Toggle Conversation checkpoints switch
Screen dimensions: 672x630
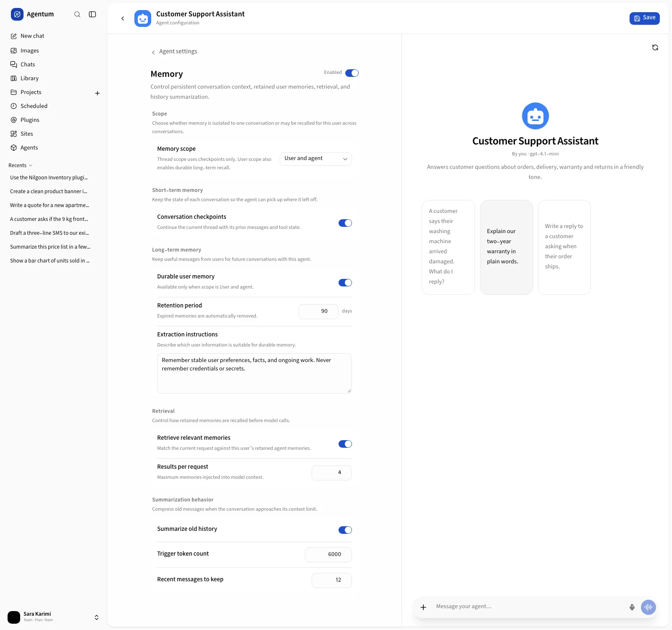pos(345,223)
